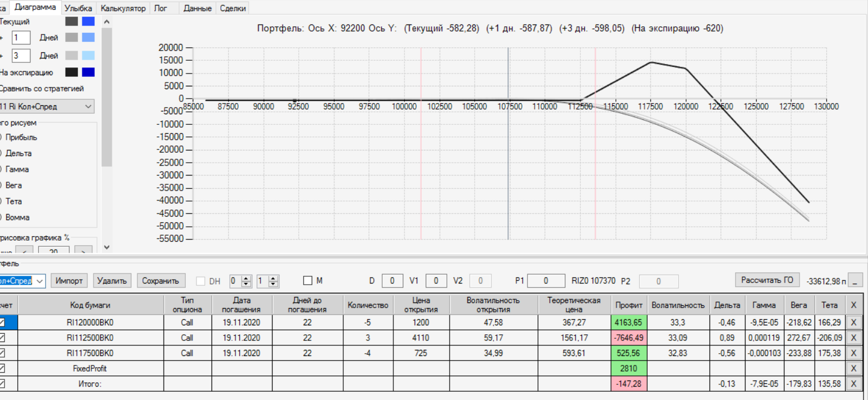Image resolution: width=868 pixels, height=400 pixels.
Task: Uncheck the RI112500BK0 row checkbox
Action: 2,338
